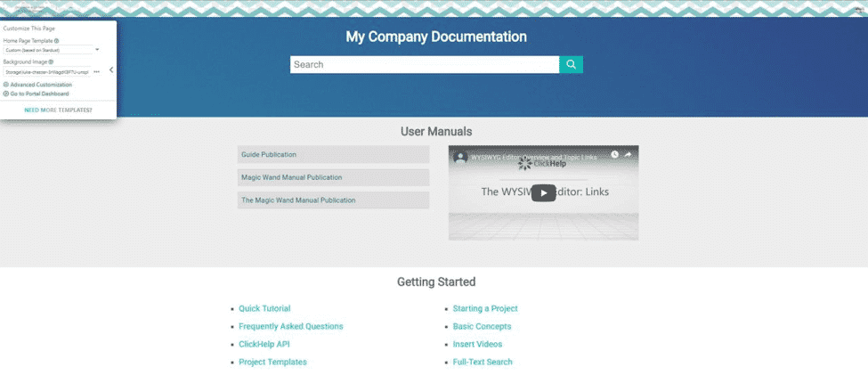This screenshot has width=868, height=375.
Task: Open the background image browse ellipsis
Action: coord(96,72)
